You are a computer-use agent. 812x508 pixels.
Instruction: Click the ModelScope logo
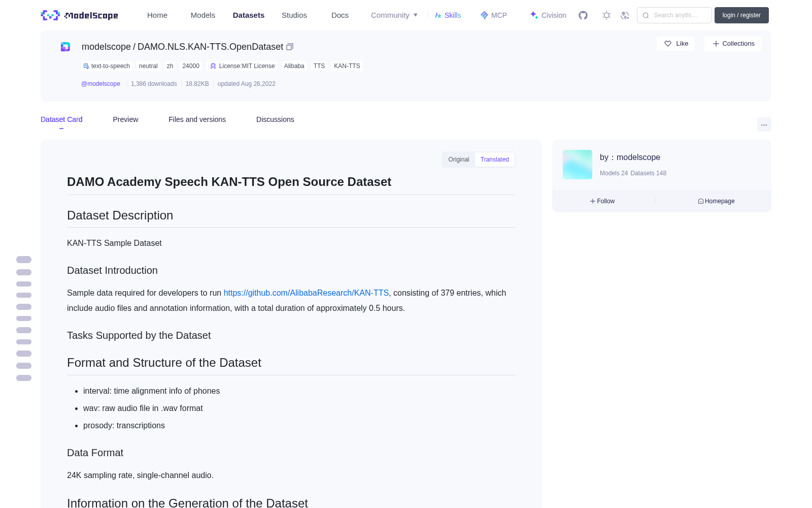(x=79, y=15)
